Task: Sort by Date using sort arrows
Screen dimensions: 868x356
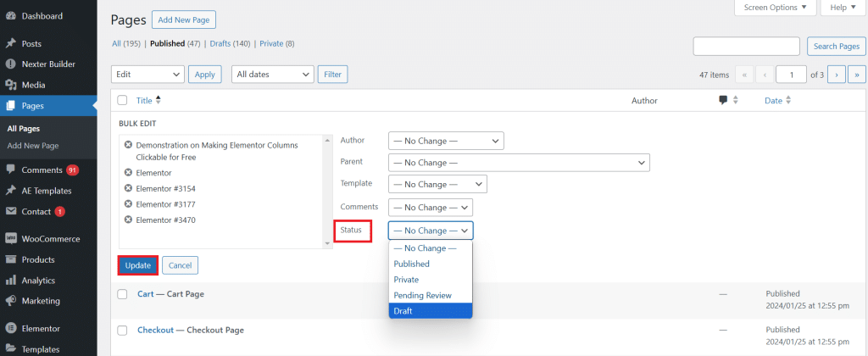Action: click(788, 101)
